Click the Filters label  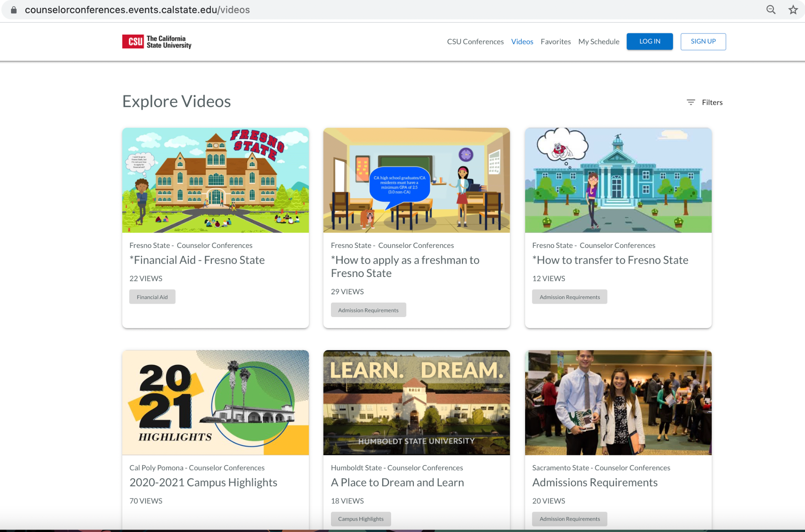712,102
